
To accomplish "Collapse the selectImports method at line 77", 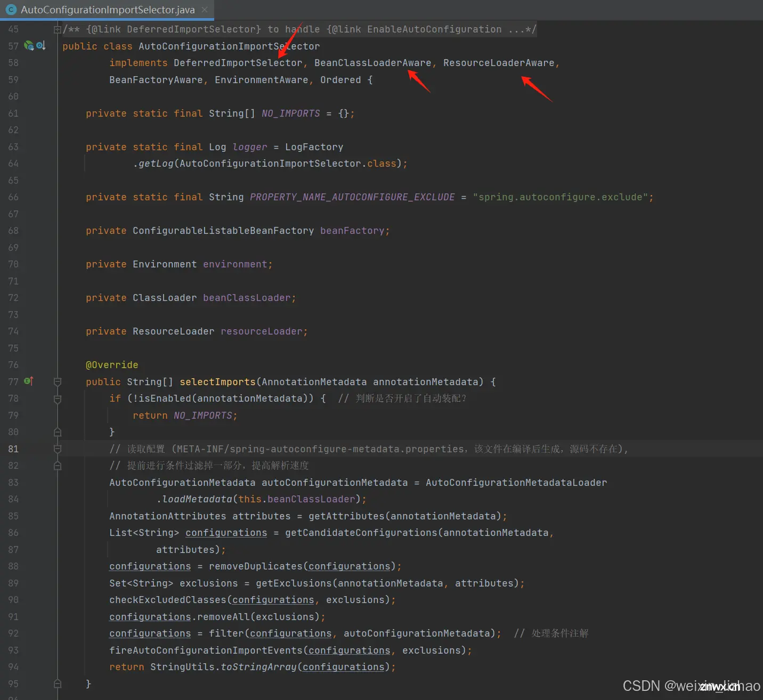I will [x=58, y=381].
